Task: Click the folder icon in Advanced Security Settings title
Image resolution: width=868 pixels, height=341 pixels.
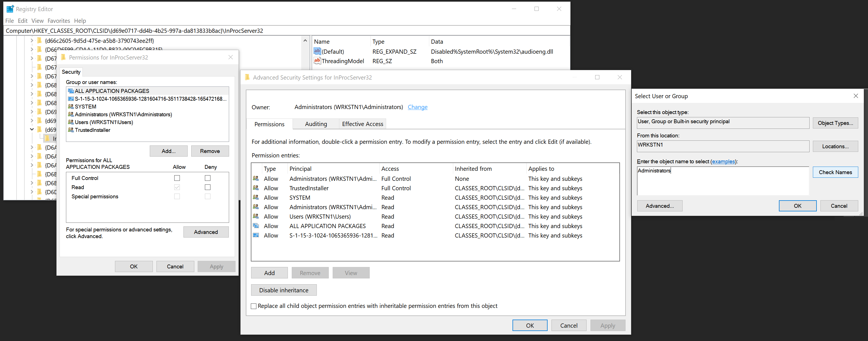Action: pyautogui.click(x=247, y=77)
